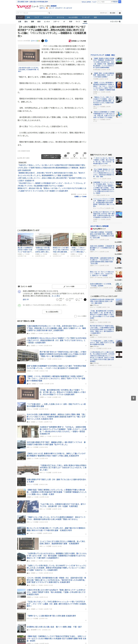The image size is (138, 644).
Task: Open the みんなの意見 tab
Action: [x=73, y=17]
